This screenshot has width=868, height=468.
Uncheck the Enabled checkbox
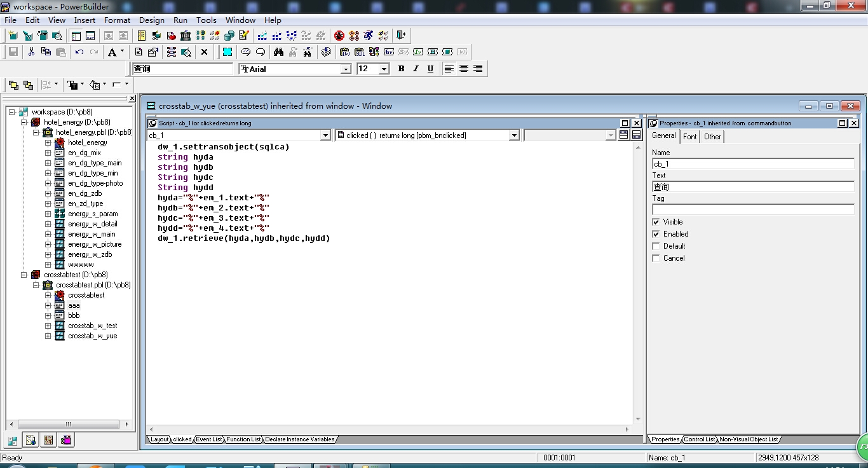click(x=656, y=234)
